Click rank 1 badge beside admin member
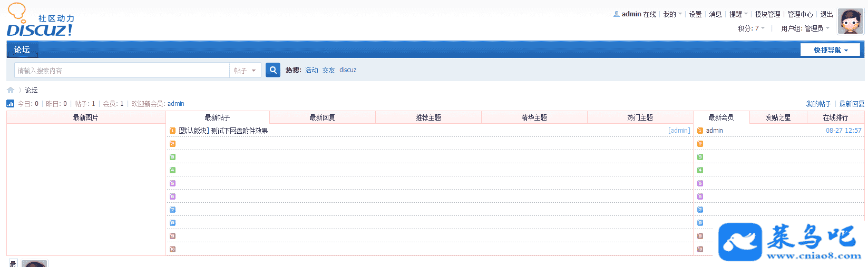Image resolution: width=868 pixels, height=267 pixels. click(x=700, y=131)
